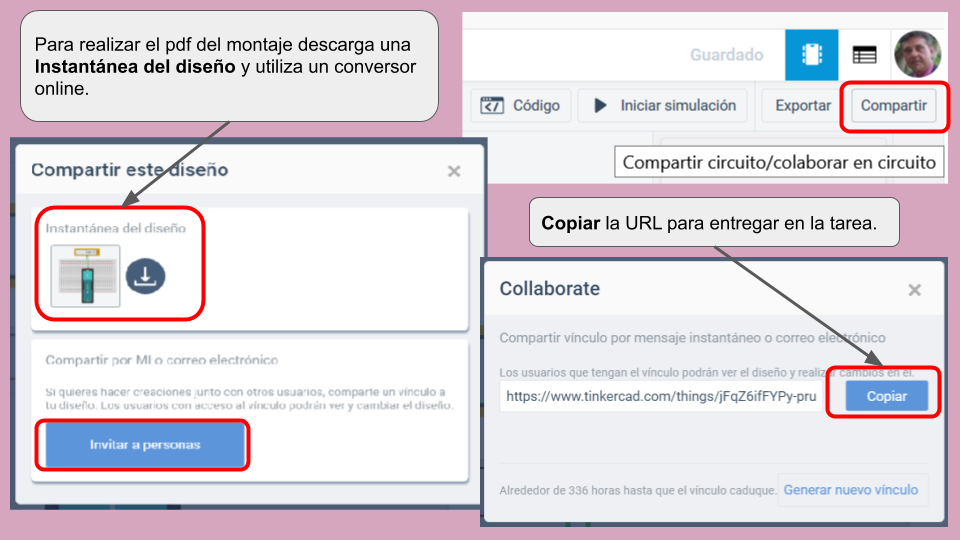This screenshot has width=960, height=540.
Task: Click Generar nuevo vínculo link
Action: 851,490
